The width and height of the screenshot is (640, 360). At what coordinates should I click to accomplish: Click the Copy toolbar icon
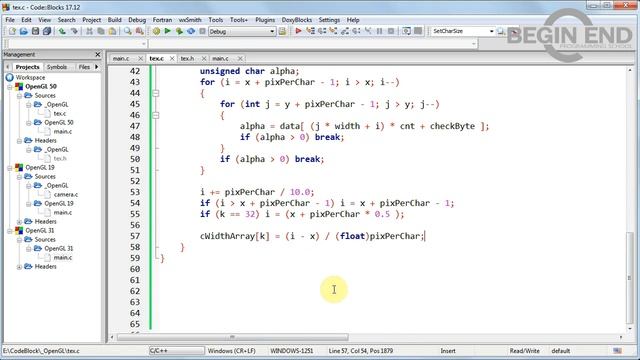[100, 31]
